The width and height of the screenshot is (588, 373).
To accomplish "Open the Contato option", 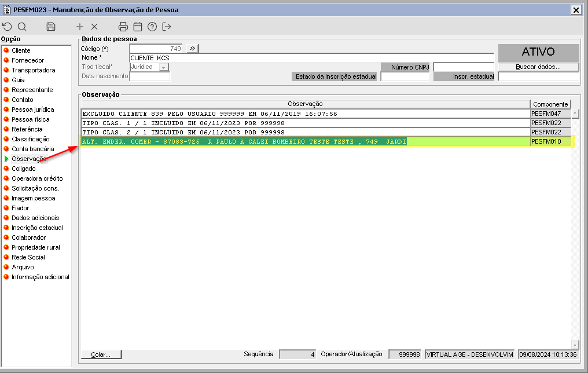I will (23, 100).
